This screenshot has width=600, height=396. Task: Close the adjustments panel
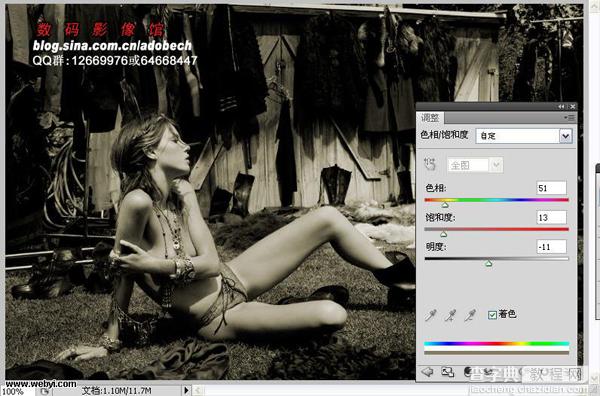(x=572, y=107)
